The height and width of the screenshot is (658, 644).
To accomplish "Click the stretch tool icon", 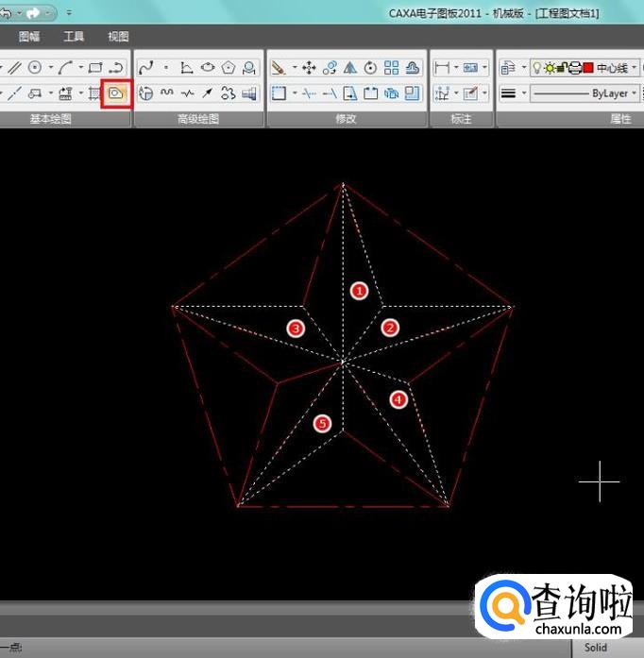I will (350, 93).
